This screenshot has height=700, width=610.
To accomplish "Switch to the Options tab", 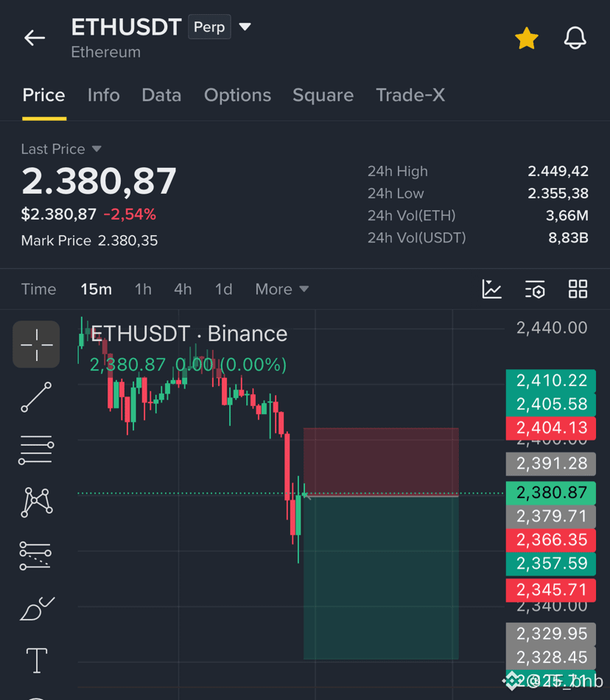I will point(237,95).
